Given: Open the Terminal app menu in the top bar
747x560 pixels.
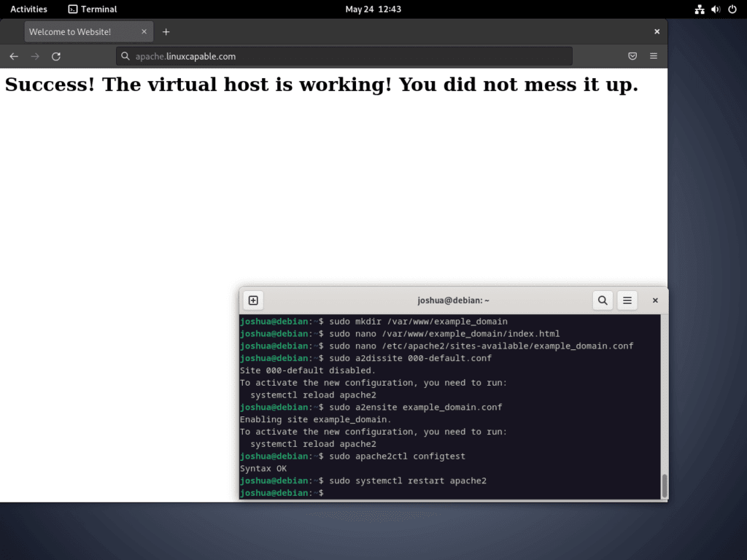Looking at the screenshot, I should (92, 9).
